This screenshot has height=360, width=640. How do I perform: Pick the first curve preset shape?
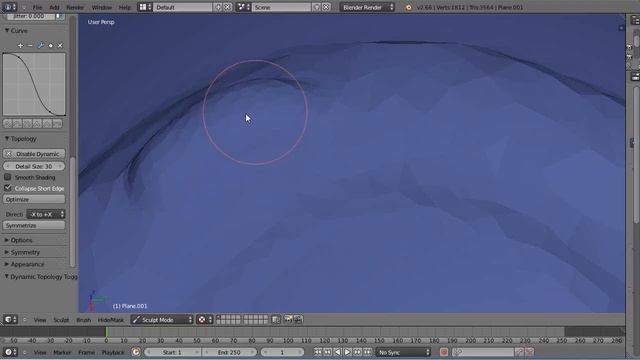point(7,123)
